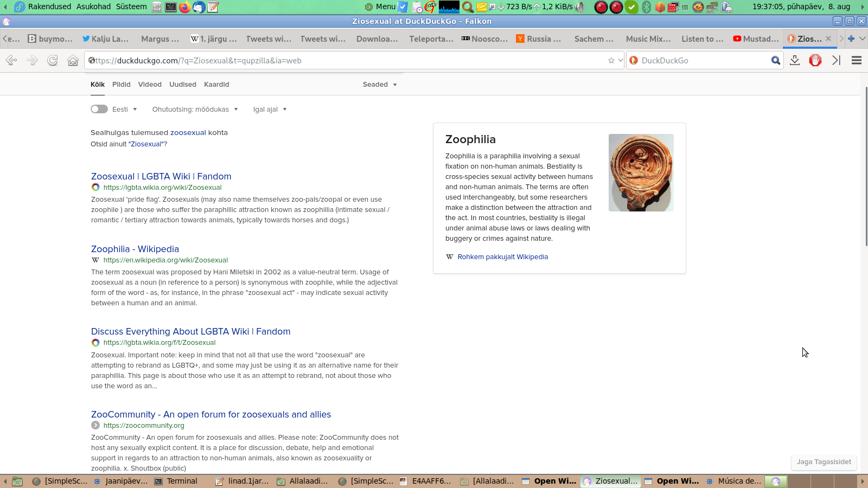
Task: Go back with the browser back arrow
Action: (11, 60)
